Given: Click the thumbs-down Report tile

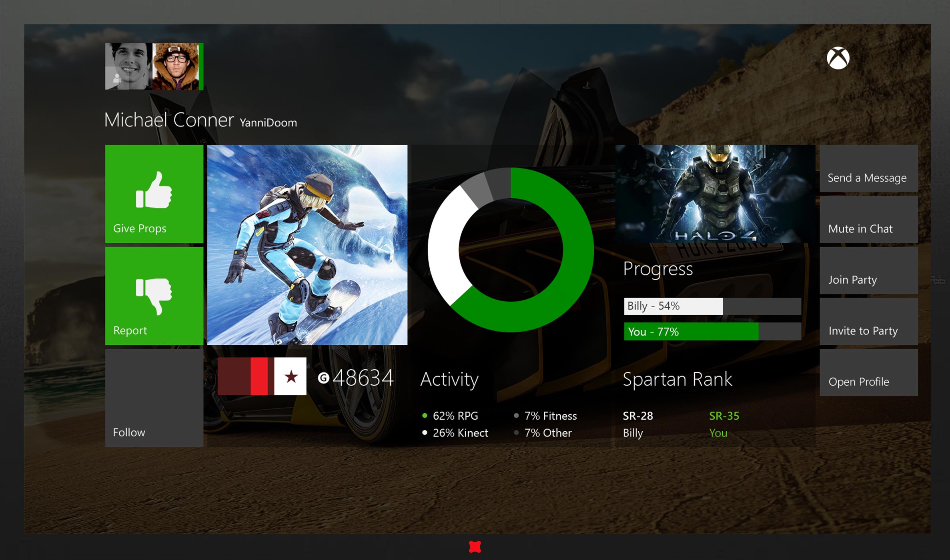Looking at the screenshot, I should click(154, 296).
